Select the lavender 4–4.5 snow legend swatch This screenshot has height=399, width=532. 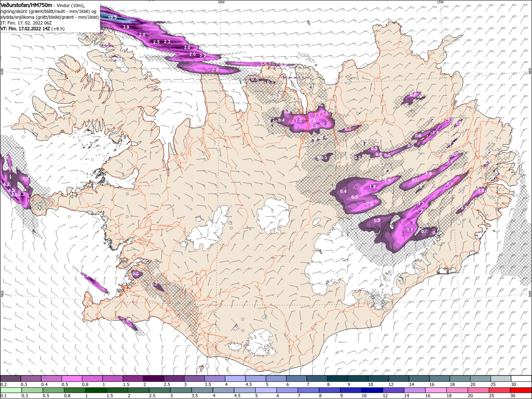tap(235, 378)
